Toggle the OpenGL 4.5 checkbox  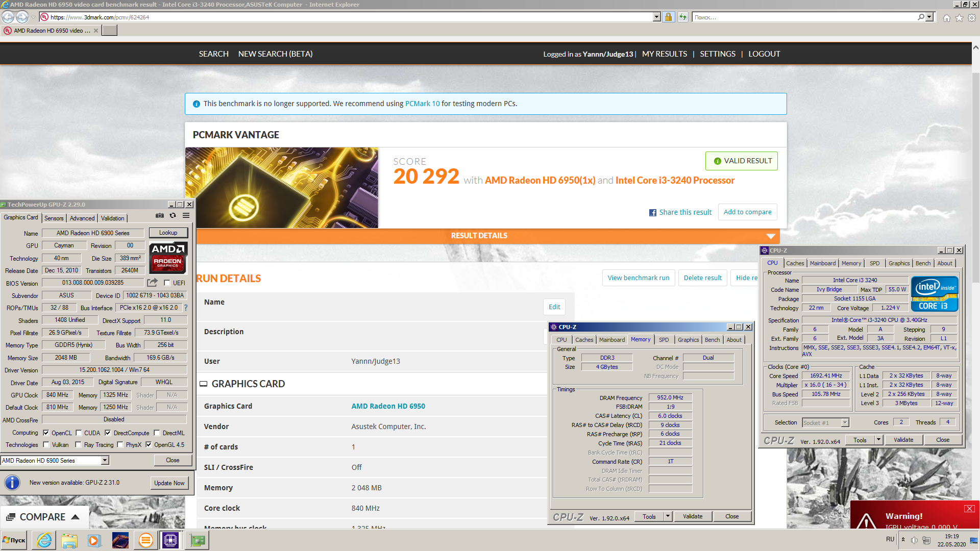[149, 444]
